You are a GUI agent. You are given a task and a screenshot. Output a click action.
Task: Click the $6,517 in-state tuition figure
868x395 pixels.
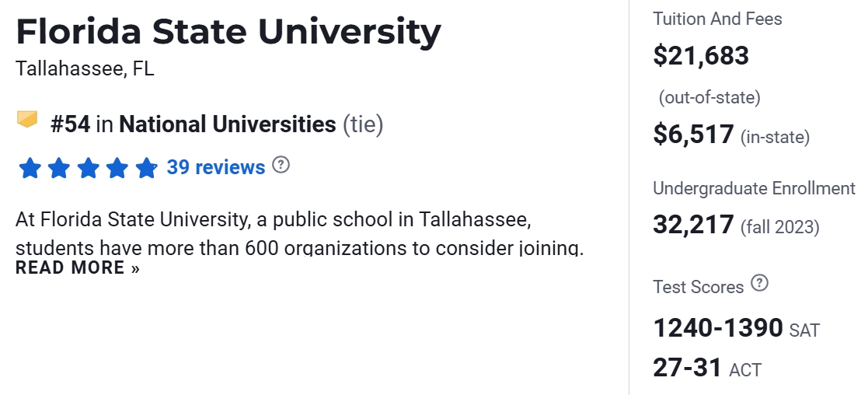693,135
